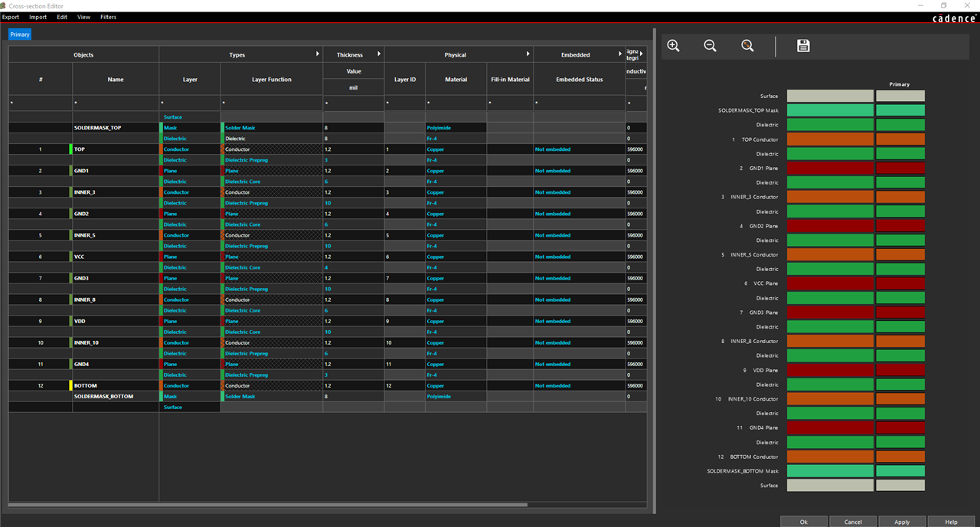
Task: Click the thickness value in the INNER_8 row
Action: pos(353,300)
